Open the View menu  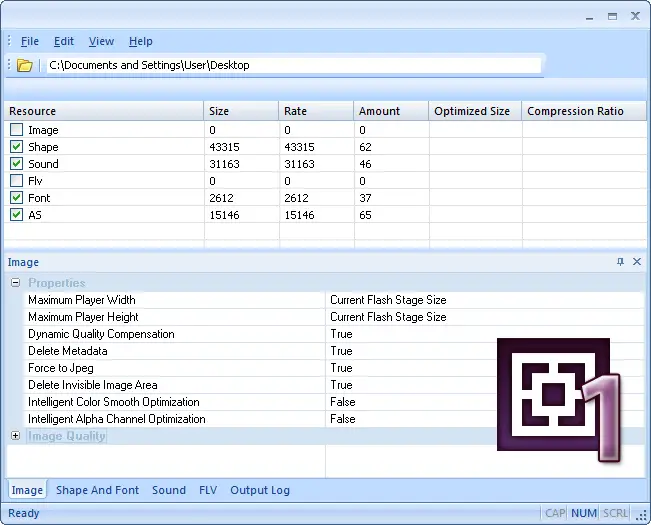pyautogui.click(x=101, y=41)
